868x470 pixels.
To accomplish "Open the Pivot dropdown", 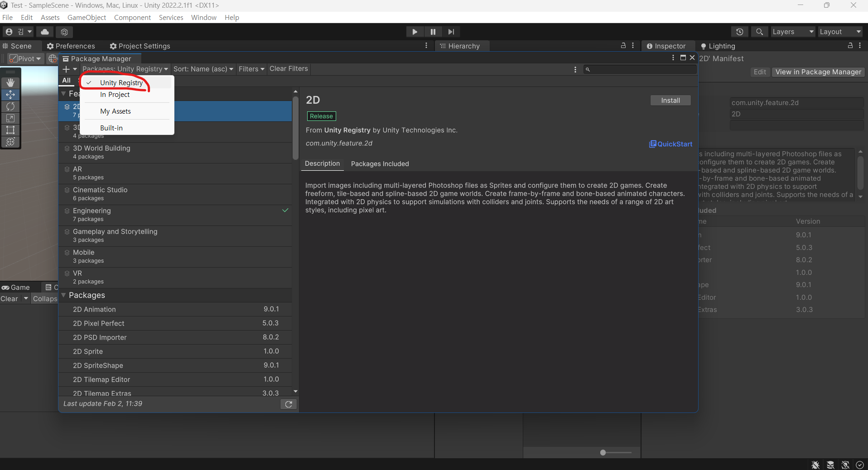I will (x=25, y=59).
